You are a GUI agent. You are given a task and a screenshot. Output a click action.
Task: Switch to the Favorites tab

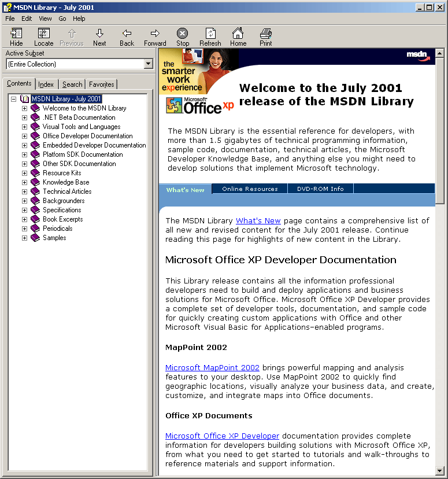(101, 84)
